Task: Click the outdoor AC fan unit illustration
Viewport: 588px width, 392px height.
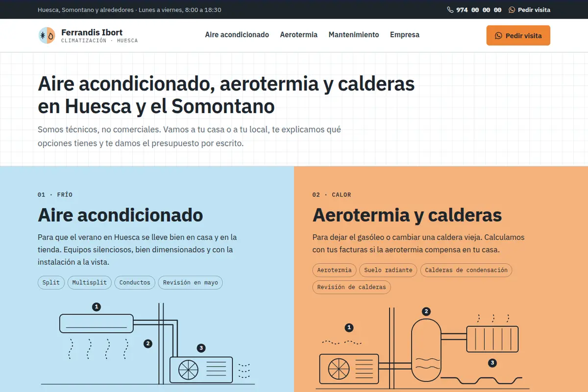Action: click(201, 369)
